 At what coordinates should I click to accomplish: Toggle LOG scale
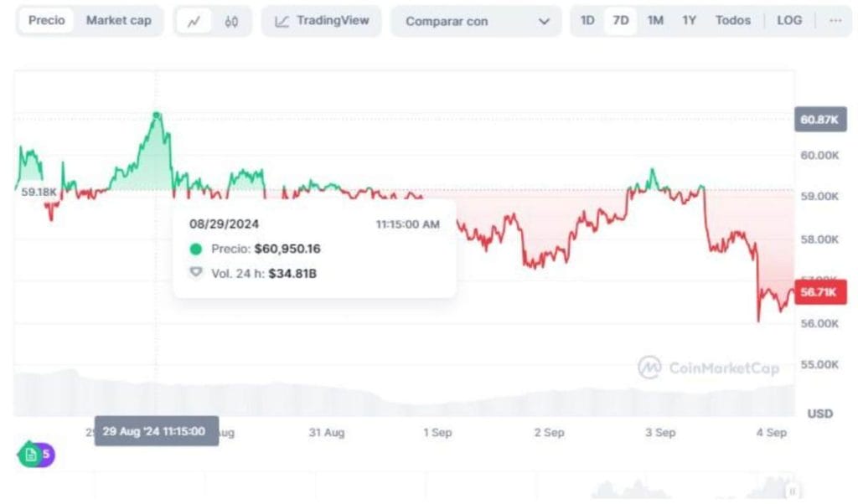(x=789, y=21)
